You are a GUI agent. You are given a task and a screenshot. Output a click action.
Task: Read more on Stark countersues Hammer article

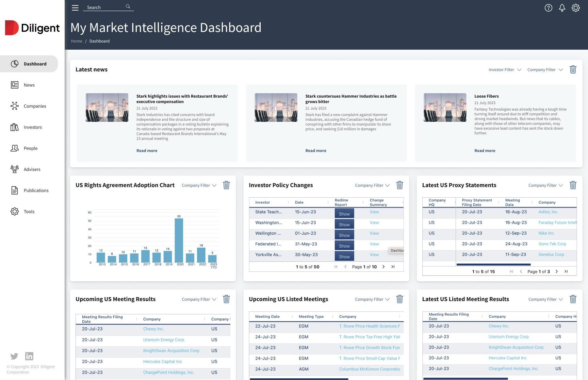coord(316,151)
